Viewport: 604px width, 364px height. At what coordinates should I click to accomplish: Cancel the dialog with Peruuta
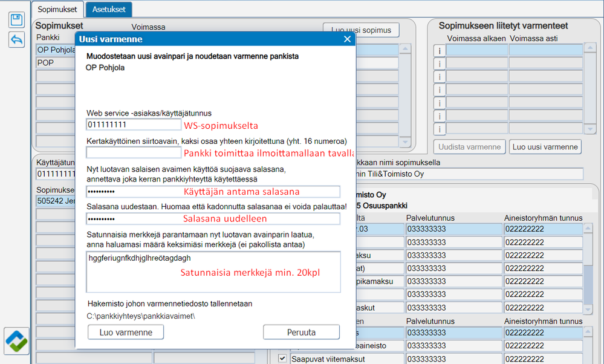coord(301,332)
